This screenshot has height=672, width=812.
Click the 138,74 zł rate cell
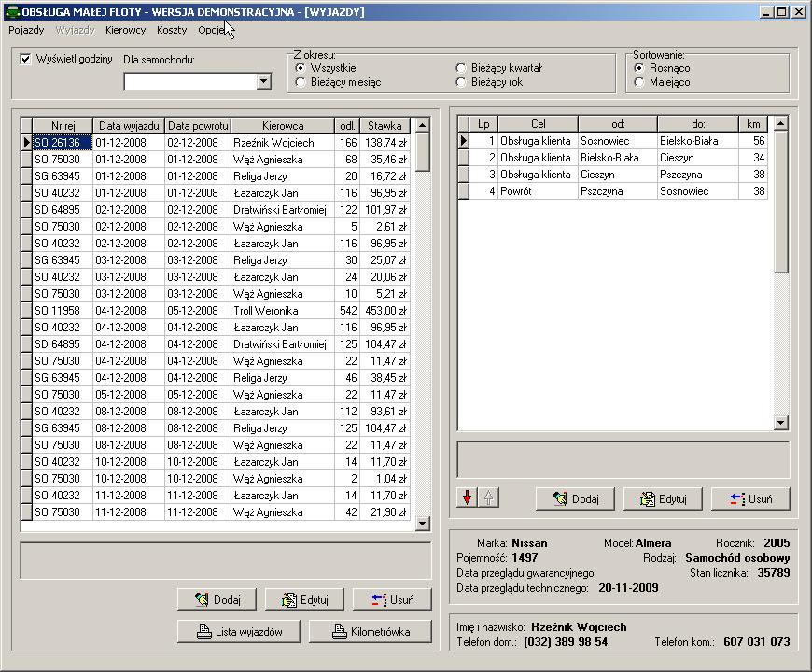385,143
